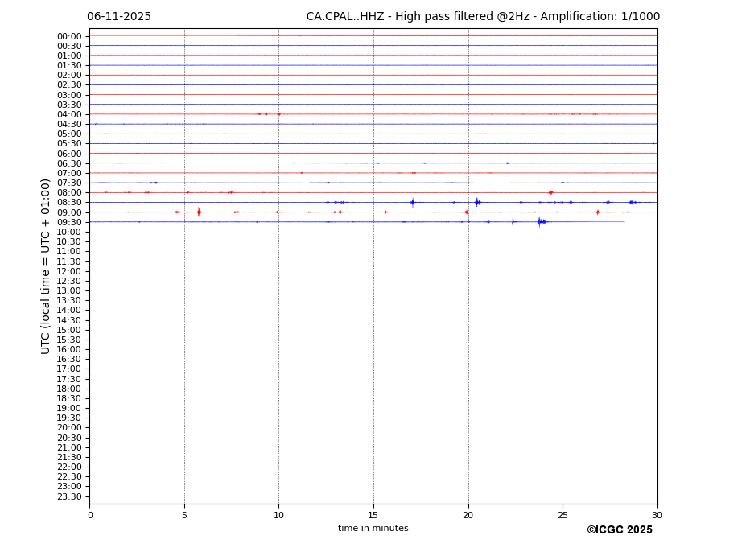Click the ©ICGC 2025 copyright text
The image size is (746, 560).
619,530
